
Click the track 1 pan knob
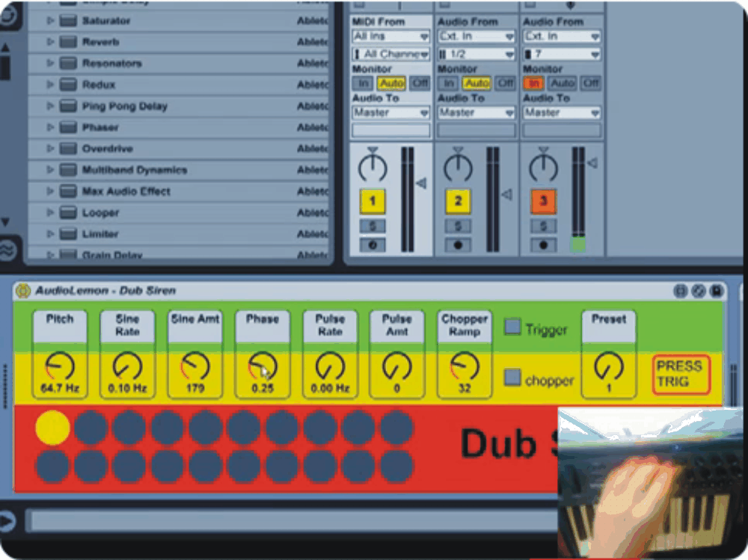372,166
